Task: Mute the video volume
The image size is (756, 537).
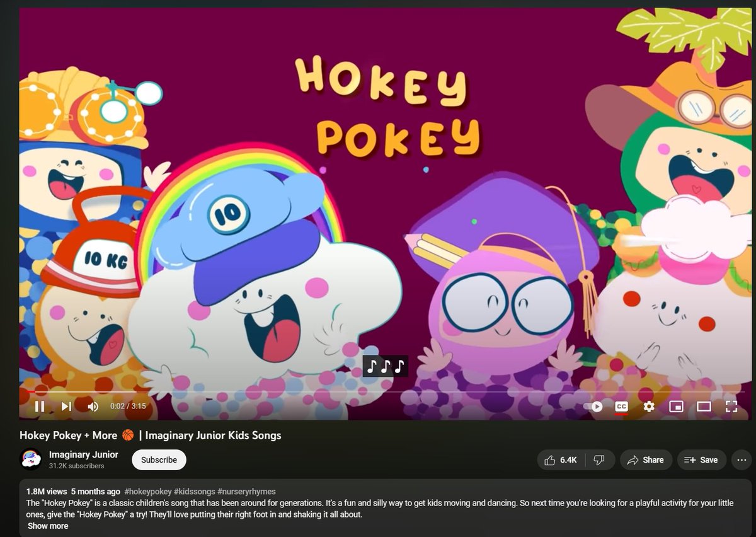Action: coord(93,407)
